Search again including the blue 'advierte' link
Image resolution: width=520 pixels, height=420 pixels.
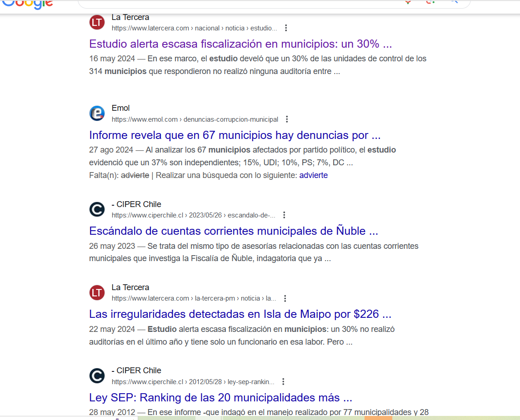[x=313, y=175]
